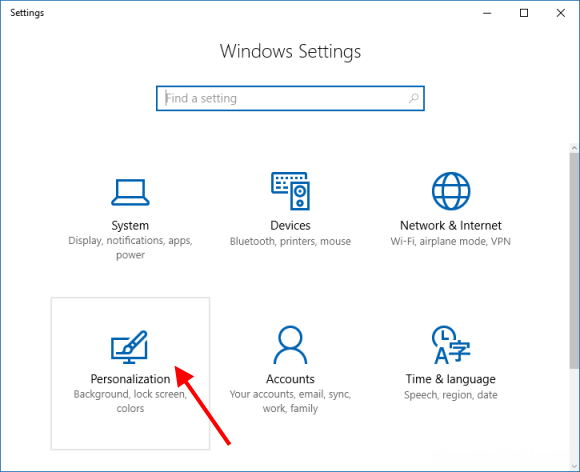This screenshot has height=472, width=580.
Task: Open the Network & Internet globe icon
Action: 451,191
